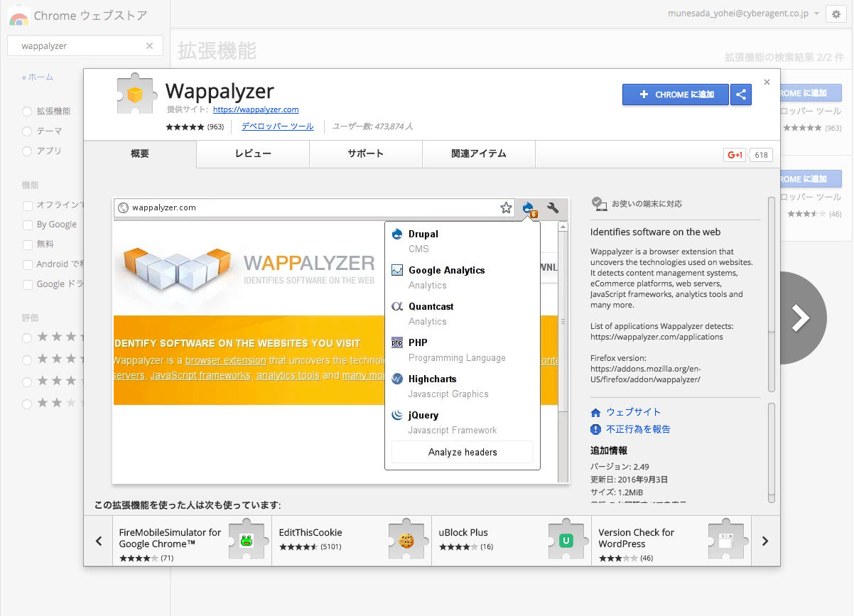The height and width of the screenshot is (616, 854).
Task: Click the Wappalyzer rating stars
Action: [x=185, y=126]
